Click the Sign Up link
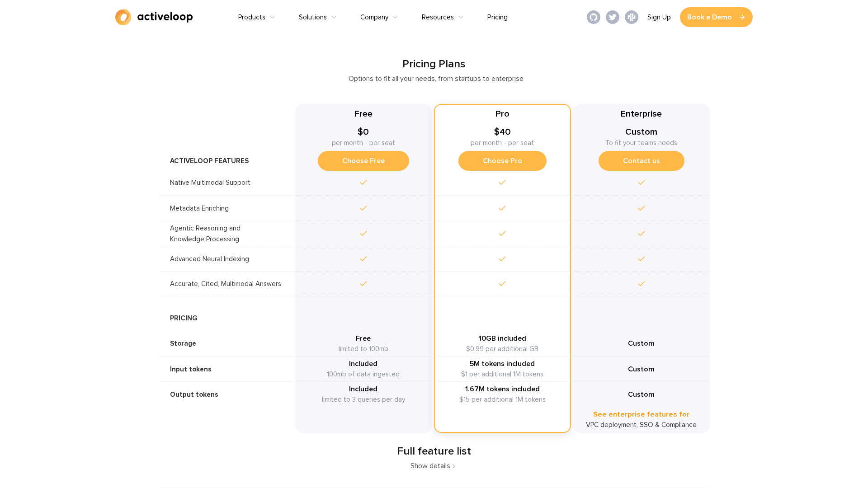This screenshot has width=868, height=488. coord(659,17)
